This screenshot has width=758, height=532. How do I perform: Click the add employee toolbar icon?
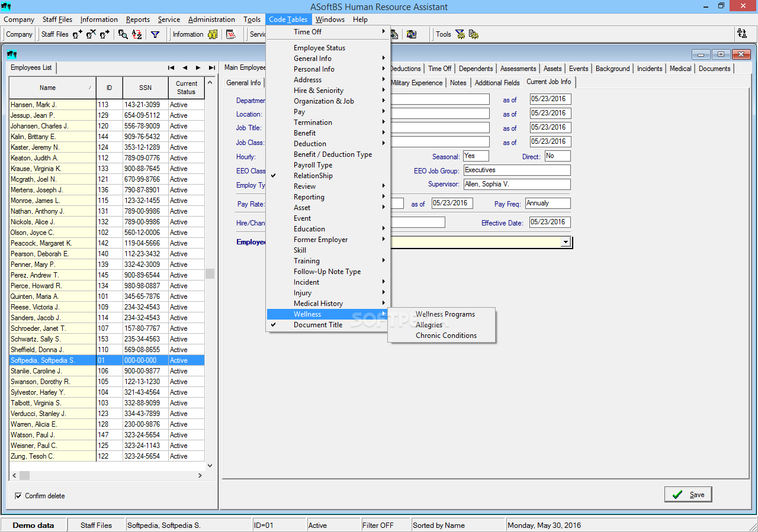pyautogui.click(x=78, y=34)
